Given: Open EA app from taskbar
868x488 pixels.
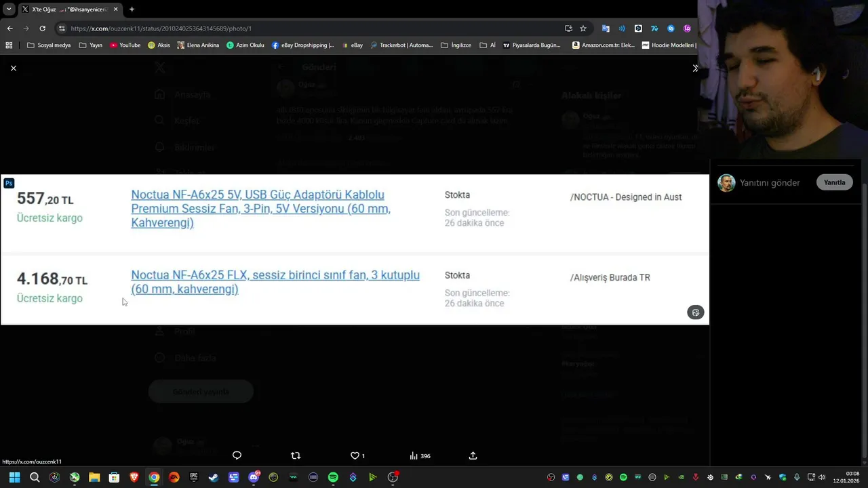Looking at the screenshot, I should pyautogui.click(x=174, y=477).
